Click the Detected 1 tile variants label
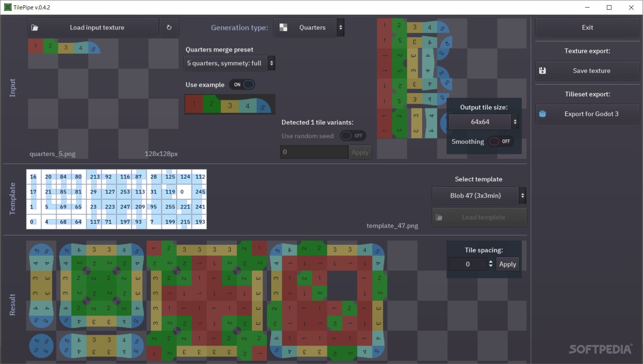This screenshot has height=364, width=643. [x=317, y=122]
